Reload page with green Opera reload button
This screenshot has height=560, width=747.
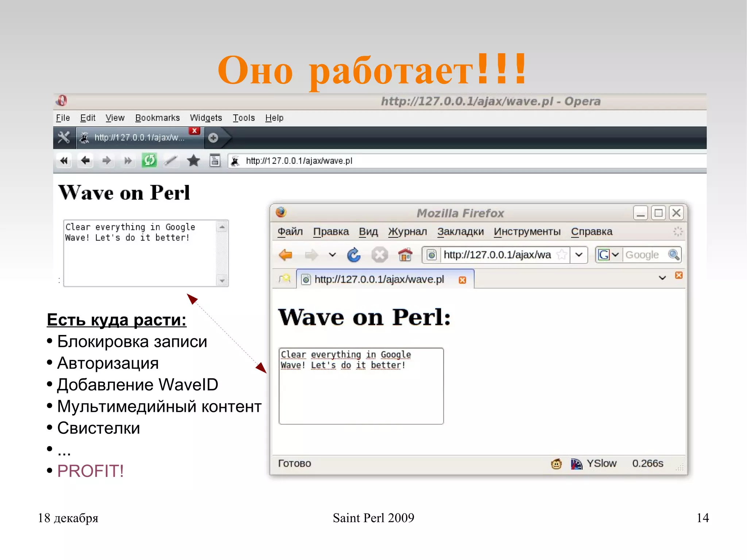click(149, 160)
